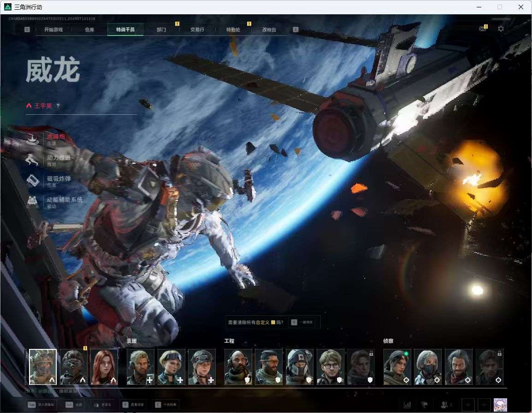Open the settings gear icon

point(501,29)
